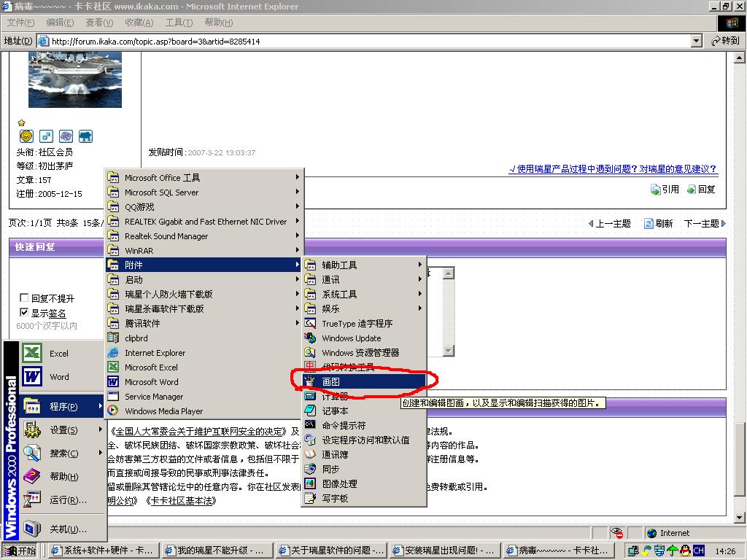This screenshot has height=560, width=747.
Task: Click Shut Down (关机) in the Start menu
Action: point(61,529)
